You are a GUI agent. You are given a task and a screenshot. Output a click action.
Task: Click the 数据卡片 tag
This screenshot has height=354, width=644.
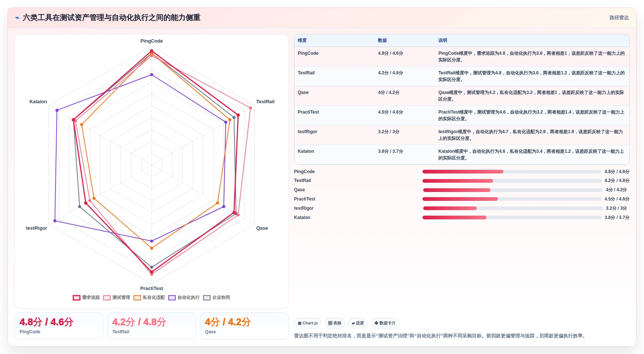385,323
